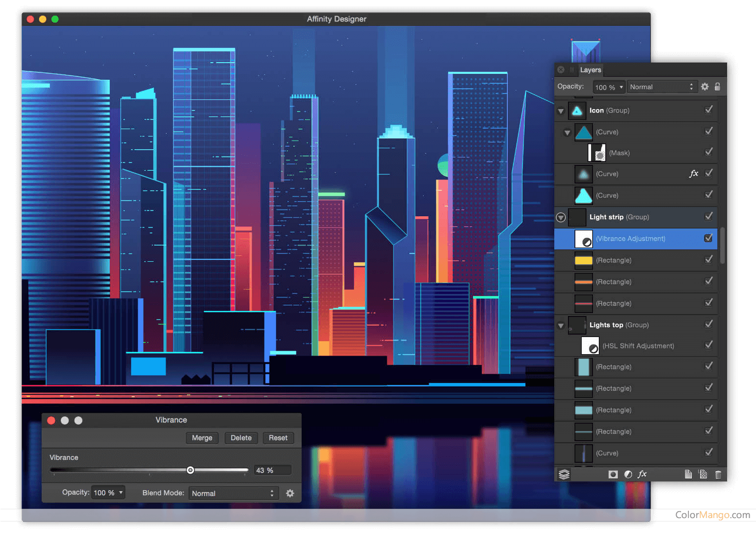Delete selected layer using trash icon
This screenshot has height=544, width=756.
click(718, 474)
